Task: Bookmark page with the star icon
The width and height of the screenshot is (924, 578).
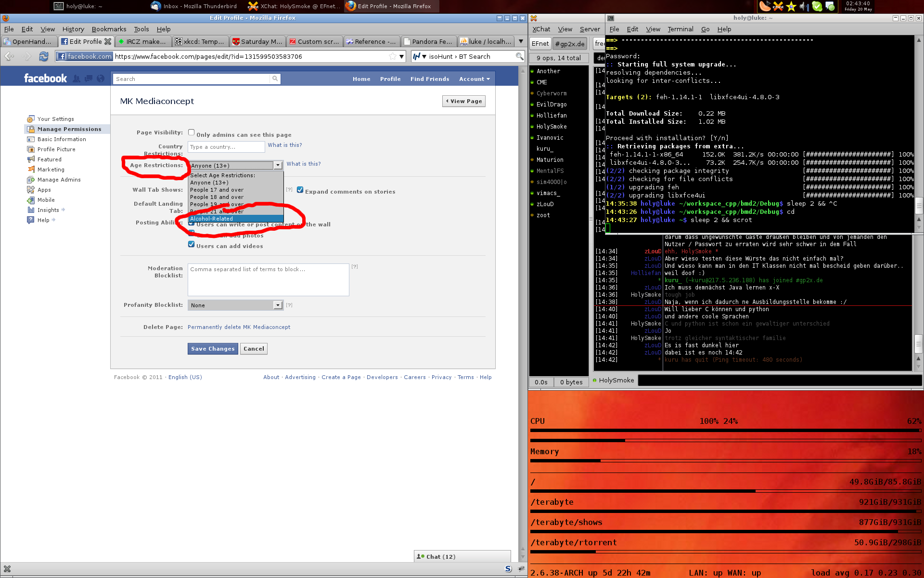Action: (x=393, y=56)
